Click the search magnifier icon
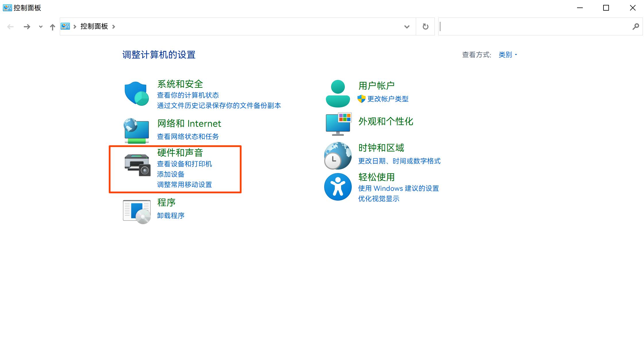 pyautogui.click(x=636, y=27)
